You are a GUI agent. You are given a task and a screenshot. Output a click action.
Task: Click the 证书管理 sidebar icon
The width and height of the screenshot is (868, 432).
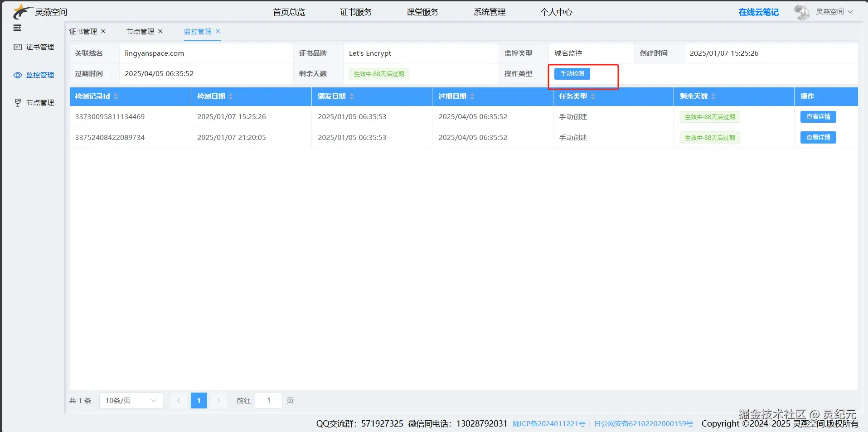click(x=18, y=47)
